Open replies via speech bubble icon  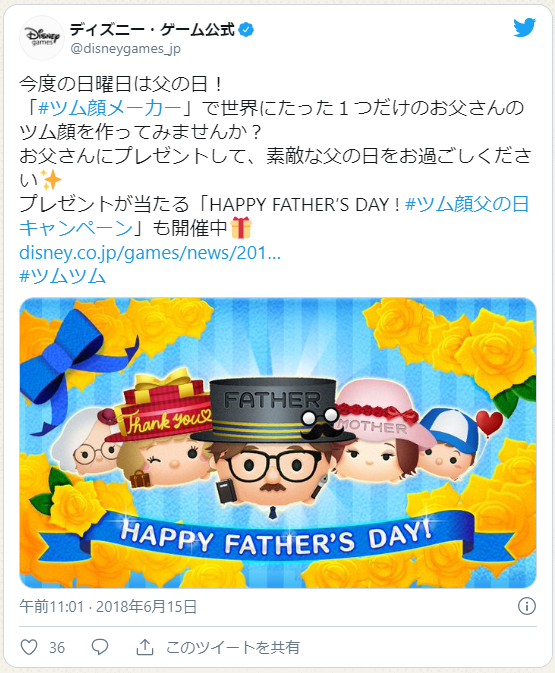coord(100,647)
